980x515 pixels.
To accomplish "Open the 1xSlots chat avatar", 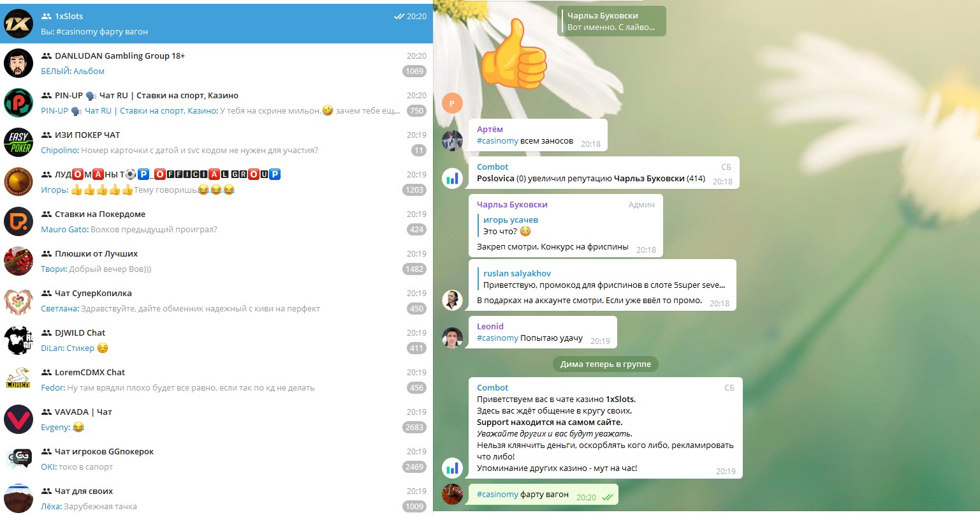I will [x=18, y=24].
